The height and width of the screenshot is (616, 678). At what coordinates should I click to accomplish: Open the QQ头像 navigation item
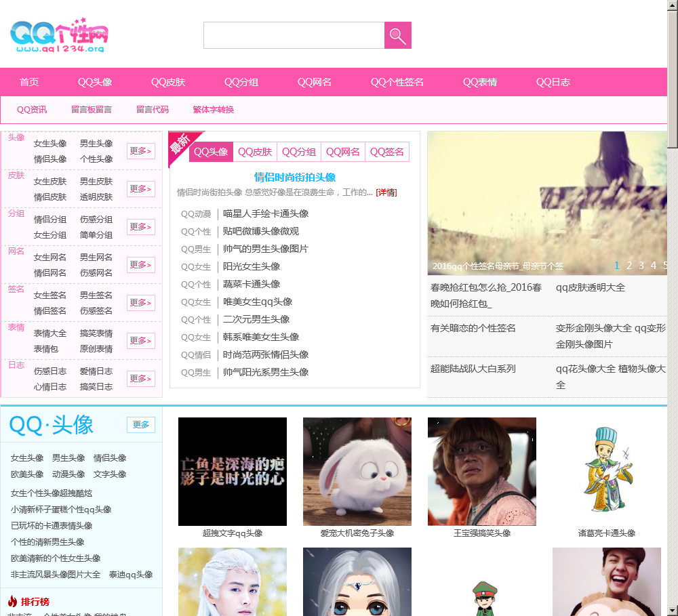point(95,82)
